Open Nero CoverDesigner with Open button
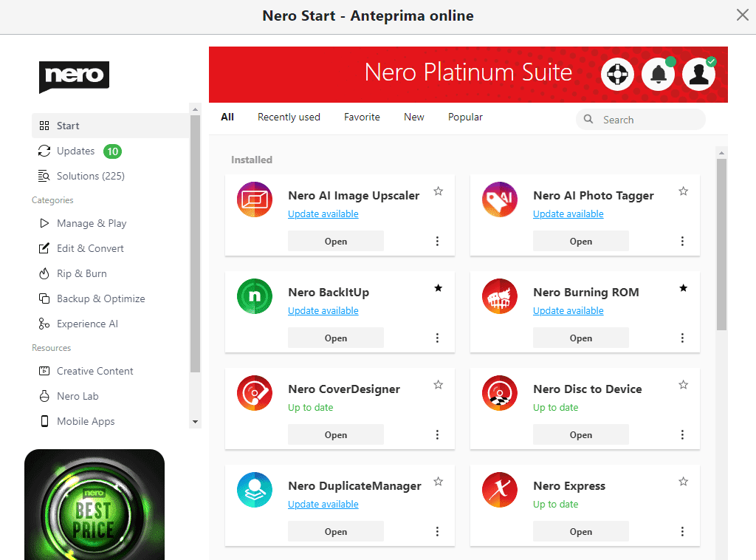Viewport: 756px width, 560px height. [x=336, y=434]
